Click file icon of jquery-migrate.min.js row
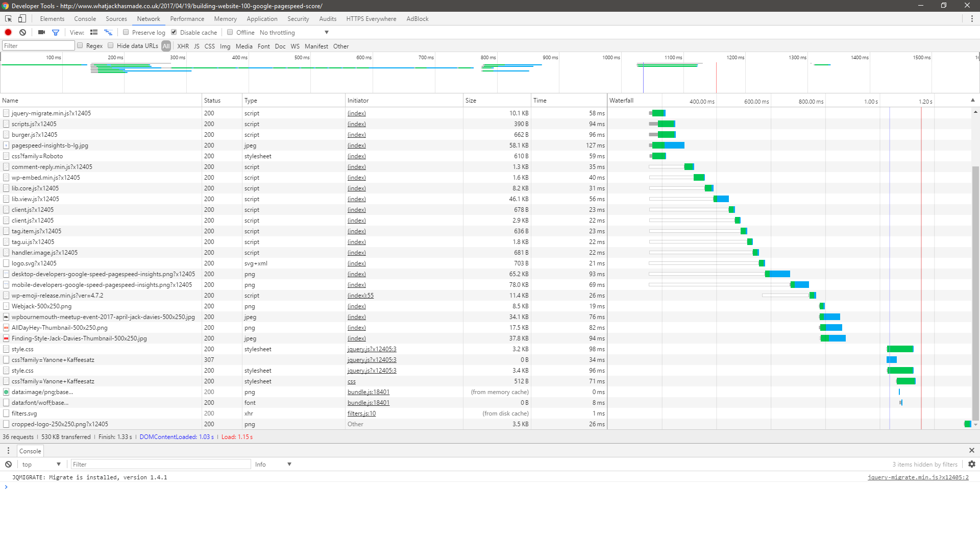Screen dimensions: 980x536 coord(6,113)
